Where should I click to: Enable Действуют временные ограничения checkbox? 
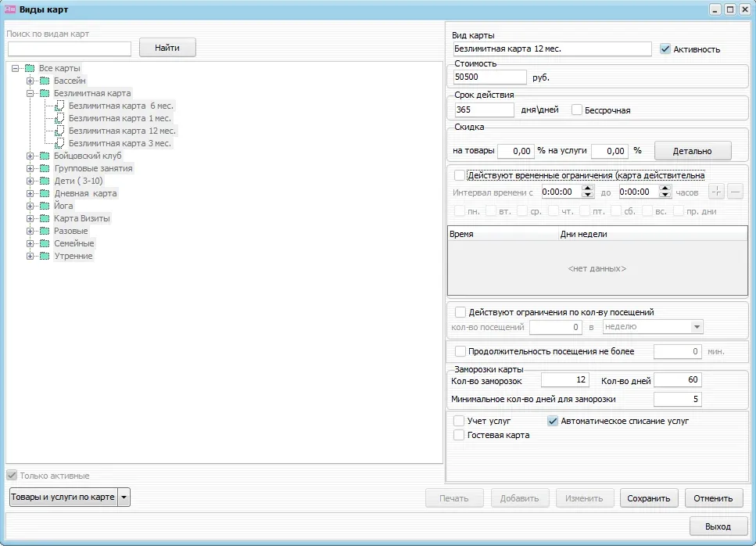click(460, 175)
